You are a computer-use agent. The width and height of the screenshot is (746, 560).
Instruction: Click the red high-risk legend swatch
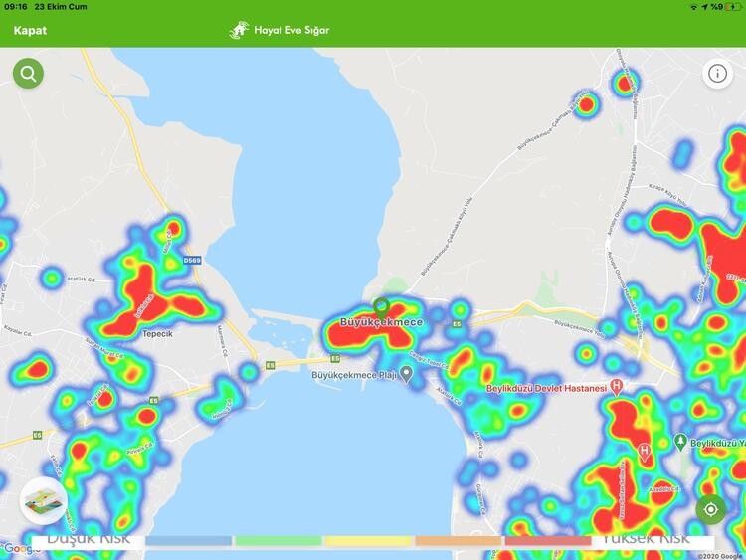548,541
